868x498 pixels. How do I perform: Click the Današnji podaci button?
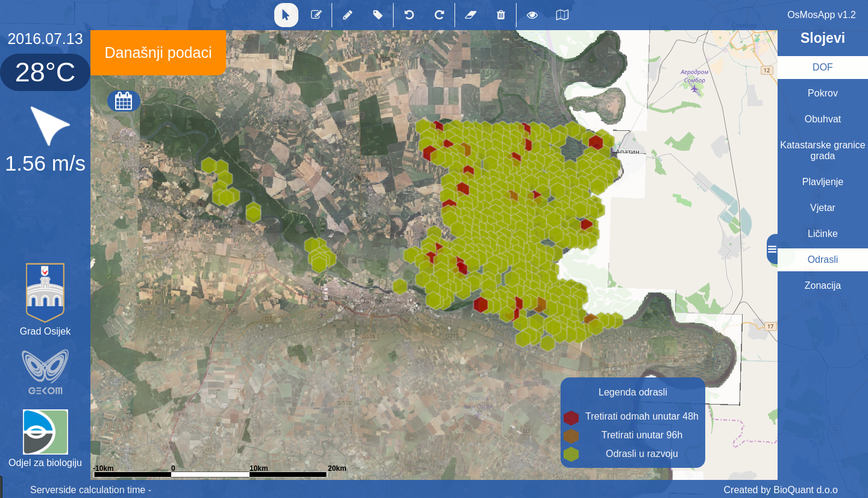(158, 52)
